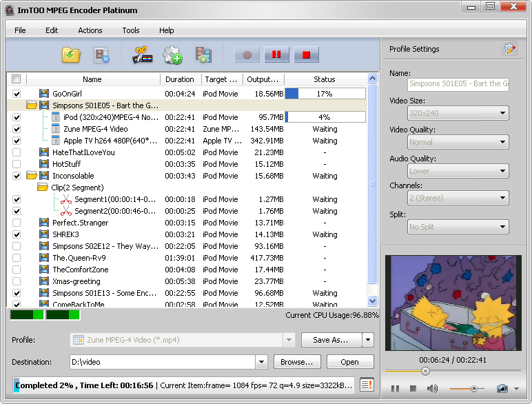Screen dimensions: 532x404
Task: Stop the preview video playback
Action: coord(413,388)
